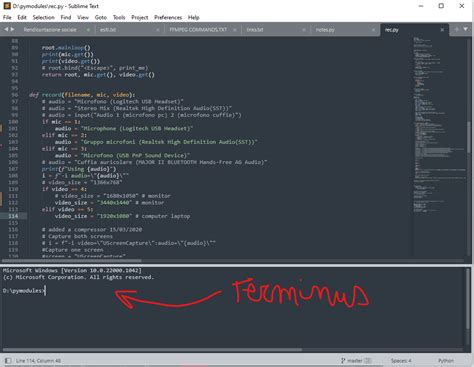The height and width of the screenshot is (367, 474).
Task: Click the Terminus panel horizontal scrollbar
Action: [152, 350]
